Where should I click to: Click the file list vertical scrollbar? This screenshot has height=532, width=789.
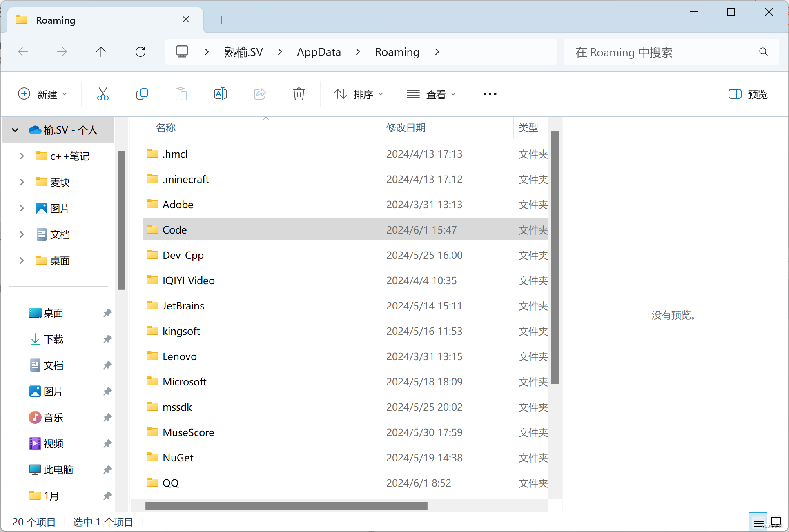pos(555,257)
